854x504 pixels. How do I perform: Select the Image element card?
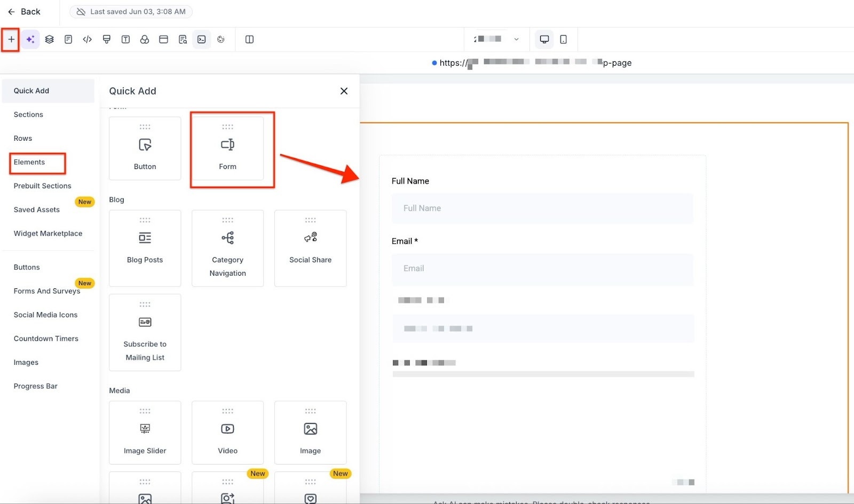[311, 433]
